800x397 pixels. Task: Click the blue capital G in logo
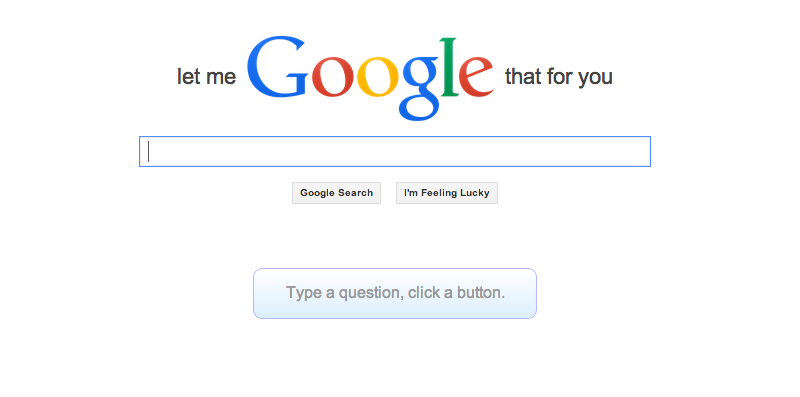pyautogui.click(x=278, y=66)
